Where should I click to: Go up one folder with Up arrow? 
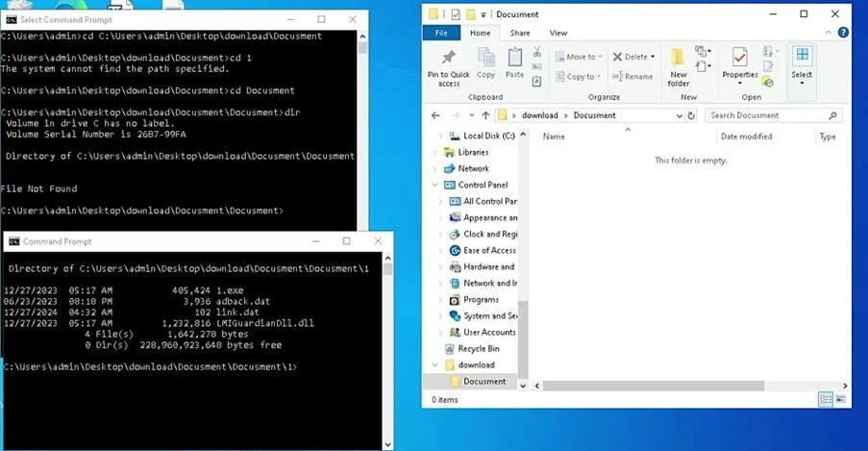coord(484,115)
